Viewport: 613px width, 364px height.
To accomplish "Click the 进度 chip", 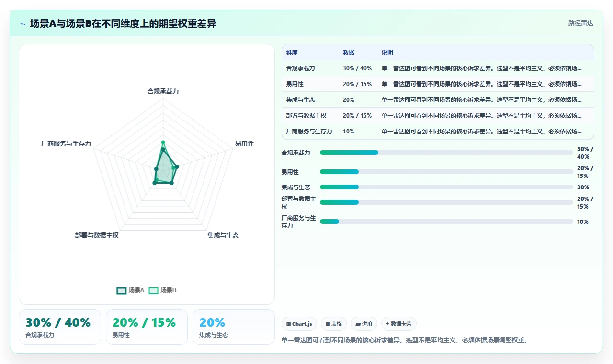I will [x=363, y=324].
